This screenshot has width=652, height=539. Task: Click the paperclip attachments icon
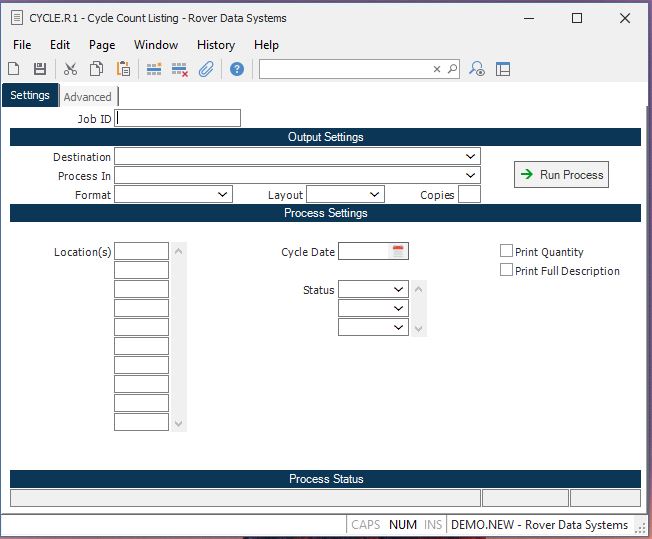pyautogui.click(x=206, y=69)
